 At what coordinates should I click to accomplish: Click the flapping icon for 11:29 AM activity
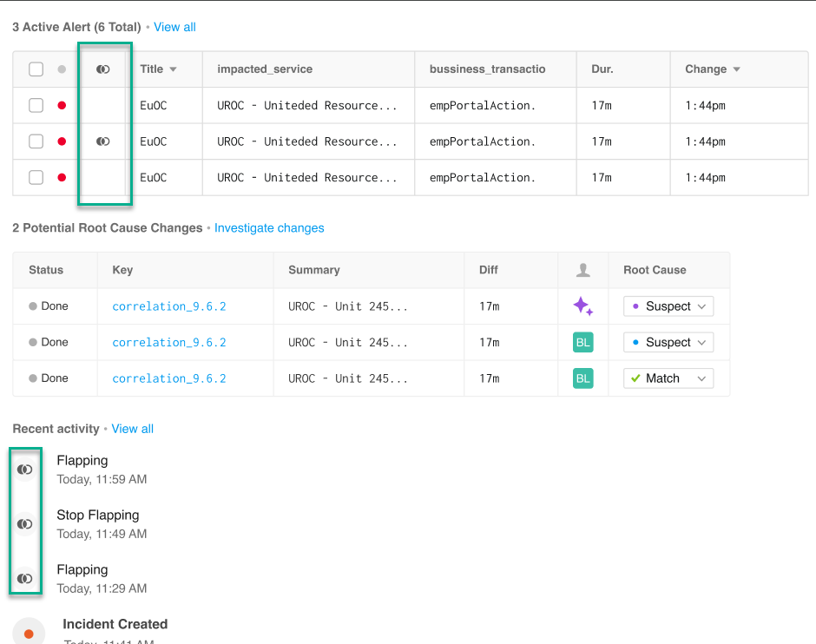[25, 578]
